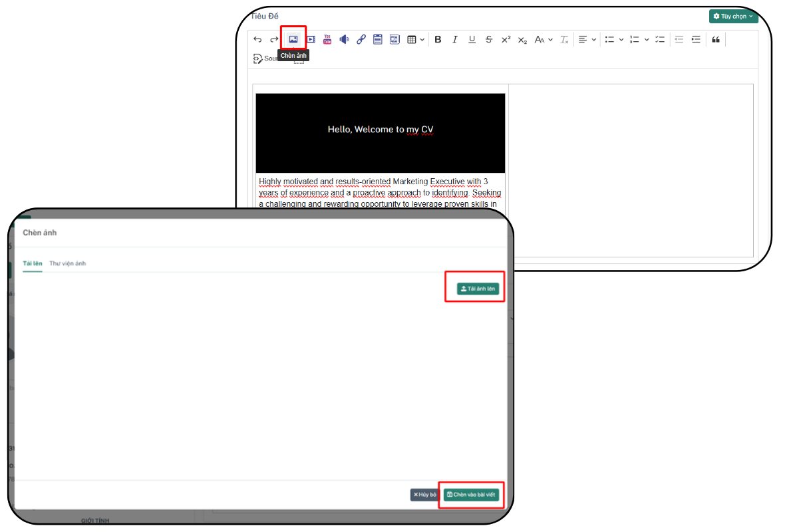Click the block quote icon
Screen dimensions: 793x532
tap(716, 39)
